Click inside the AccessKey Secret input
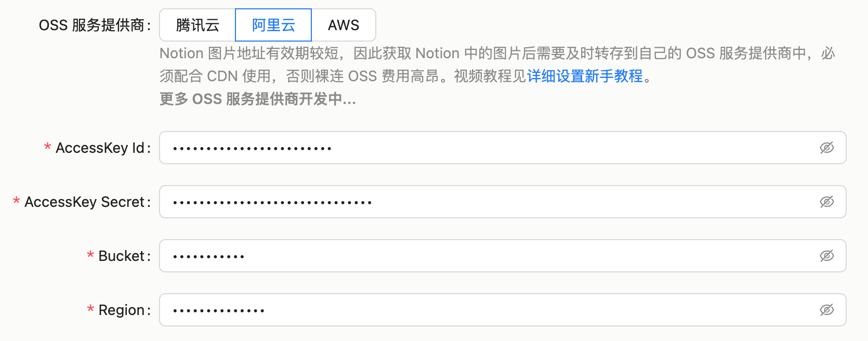868x341 pixels. (503, 202)
